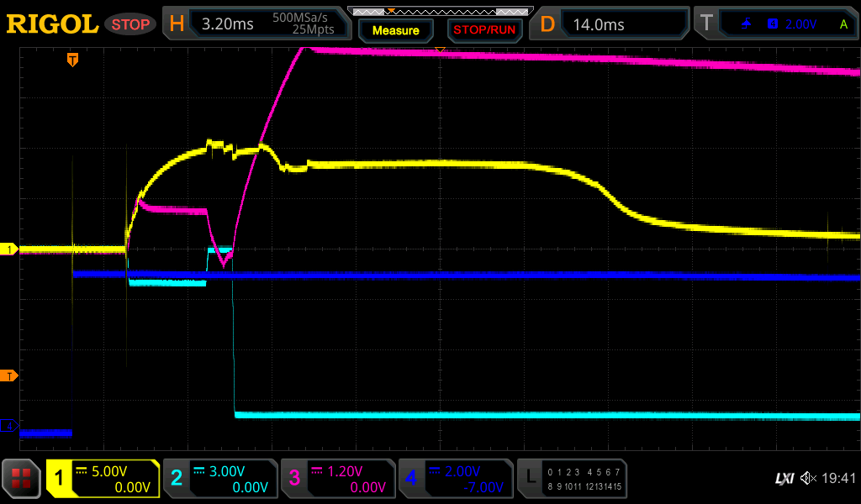The width and height of the screenshot is (861, 504).
Task: Click the LXI network status icon
Action: point(784,479)
